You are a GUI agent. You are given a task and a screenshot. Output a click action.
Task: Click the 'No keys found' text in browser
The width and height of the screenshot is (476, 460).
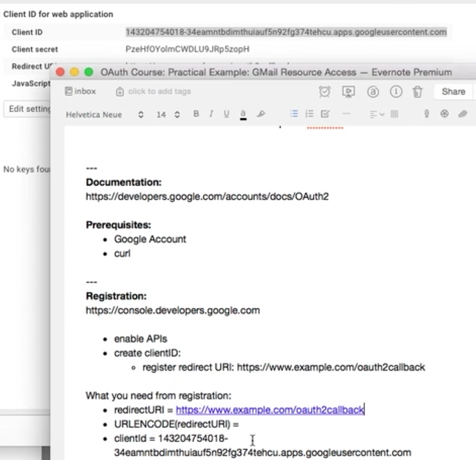[27, 169]
